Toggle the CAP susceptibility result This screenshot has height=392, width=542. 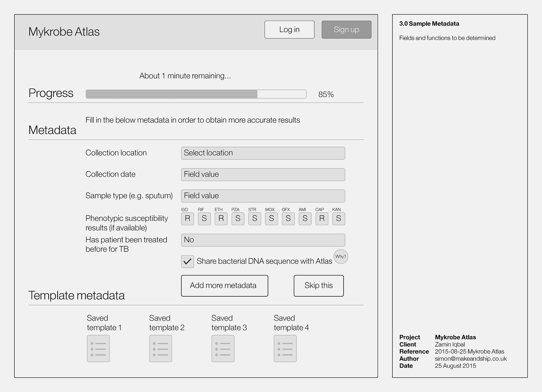pos(322,218)
